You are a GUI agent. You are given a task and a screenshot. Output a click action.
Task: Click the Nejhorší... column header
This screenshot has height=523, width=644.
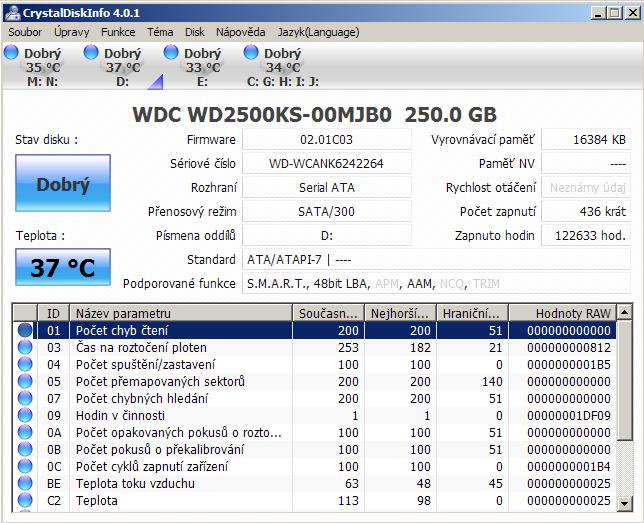point(400,313)
